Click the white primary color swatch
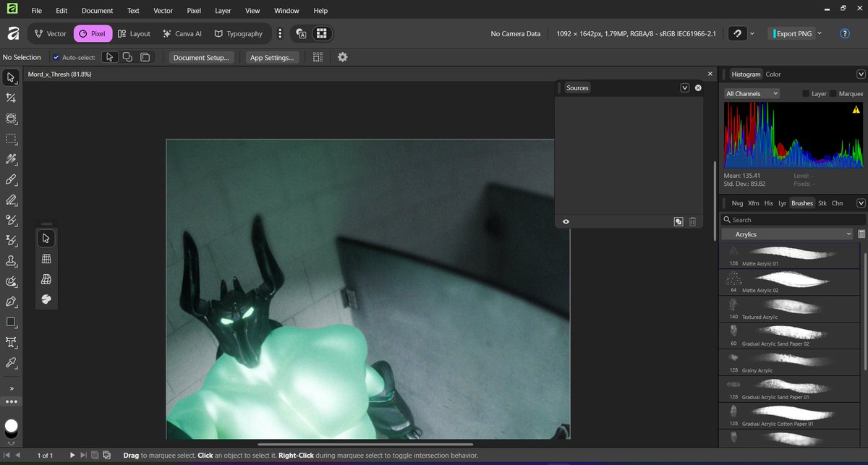The width and height of the screenshot is (868, 465). click(12, 426)
